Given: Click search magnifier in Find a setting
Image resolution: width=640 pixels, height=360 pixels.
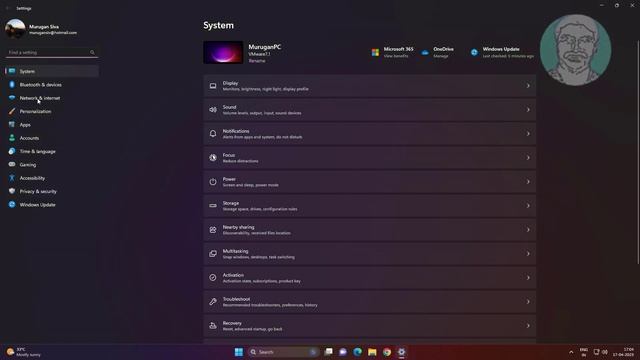Looking at the screenshot, I should pos(92,53).
